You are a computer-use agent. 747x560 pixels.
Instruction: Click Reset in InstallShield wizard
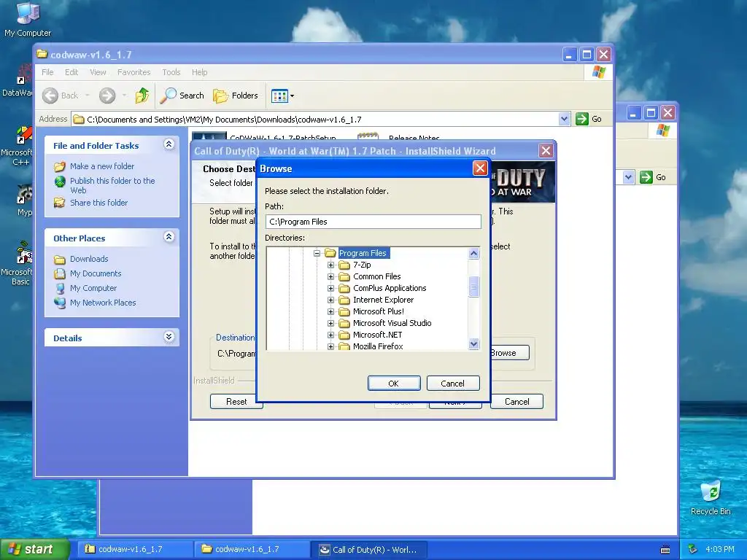point(236,402)
